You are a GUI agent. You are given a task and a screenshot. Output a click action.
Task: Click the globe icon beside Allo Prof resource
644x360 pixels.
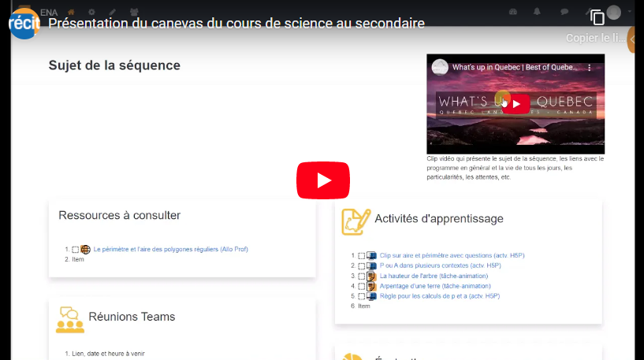86,250
